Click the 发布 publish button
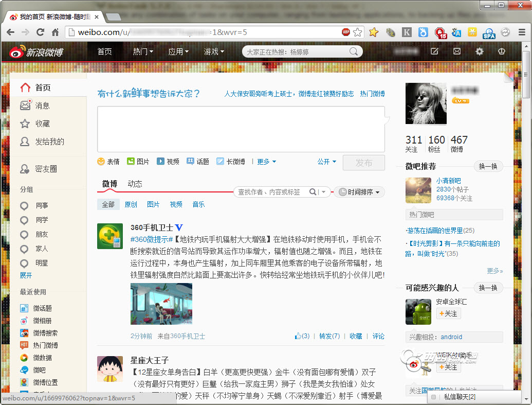This screenshot has height=405, width=532. click(x=364, y=163)
